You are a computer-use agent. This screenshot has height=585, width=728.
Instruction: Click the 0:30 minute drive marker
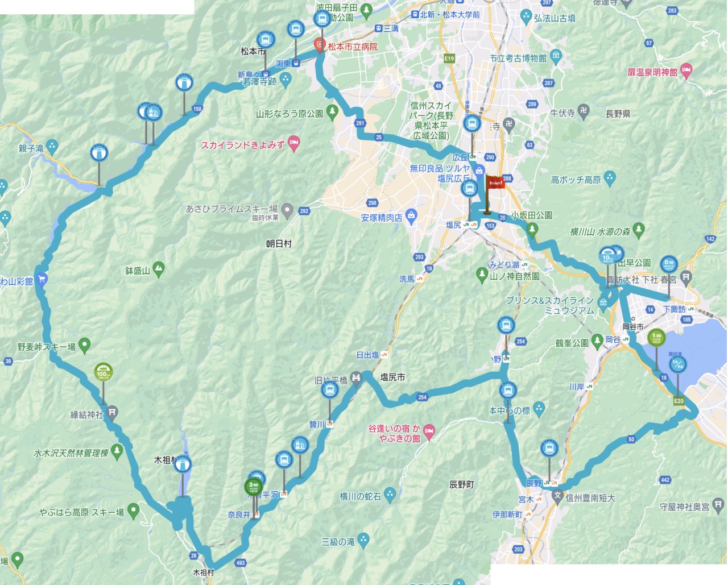669,265
